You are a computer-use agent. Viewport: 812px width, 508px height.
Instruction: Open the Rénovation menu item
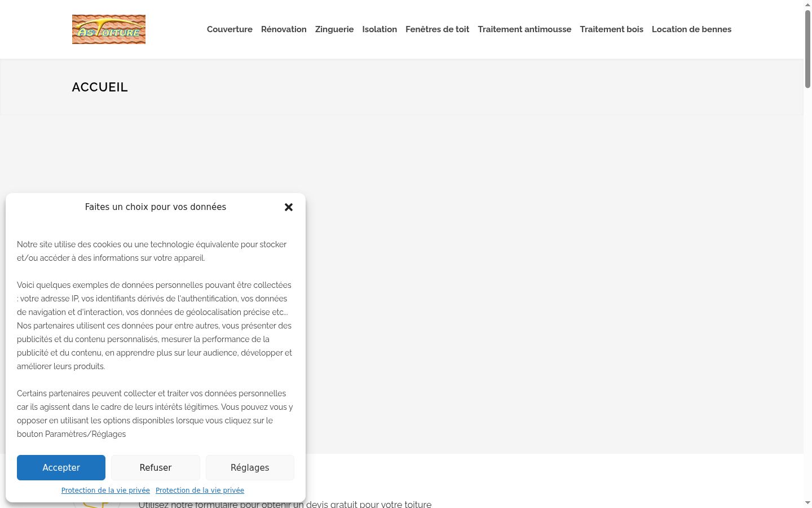(x=284, y=29)
